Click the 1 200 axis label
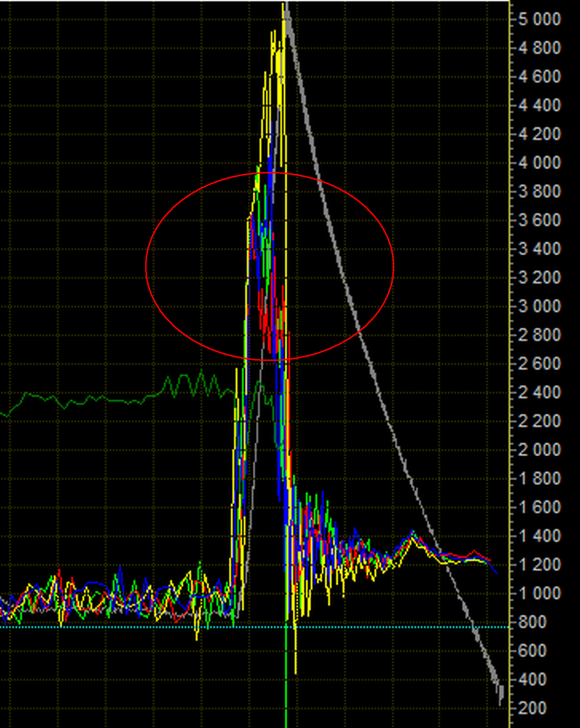Viewport: 580px width, 728px height. point(541,565)
